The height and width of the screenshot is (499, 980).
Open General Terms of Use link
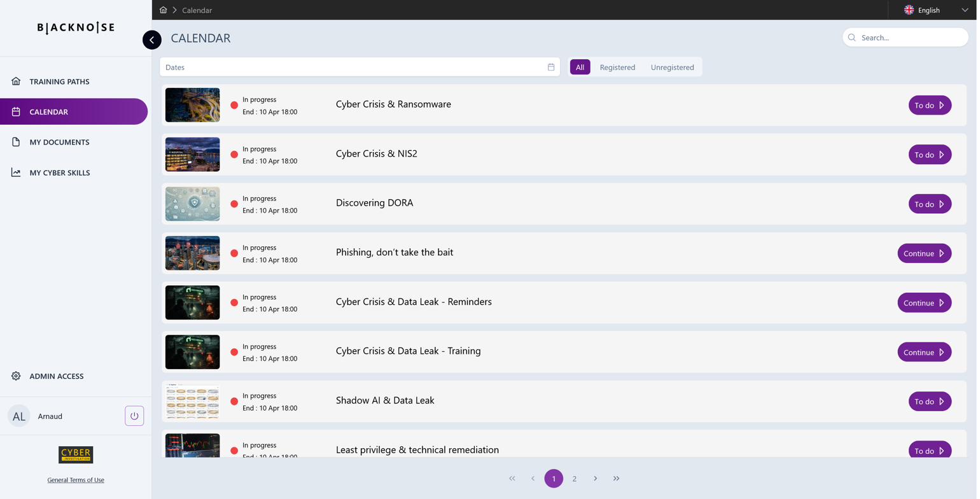pos(76,480)
